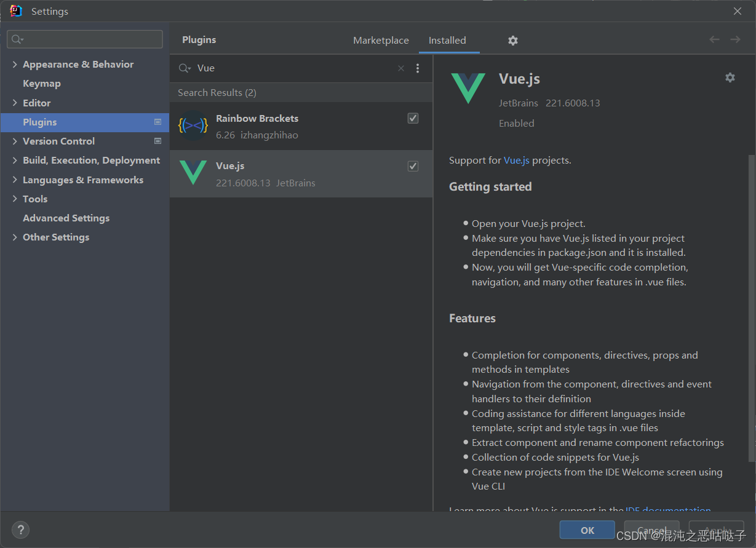
Task: Select Plugins in the settings tree
Action: click(x=85, y=122)
